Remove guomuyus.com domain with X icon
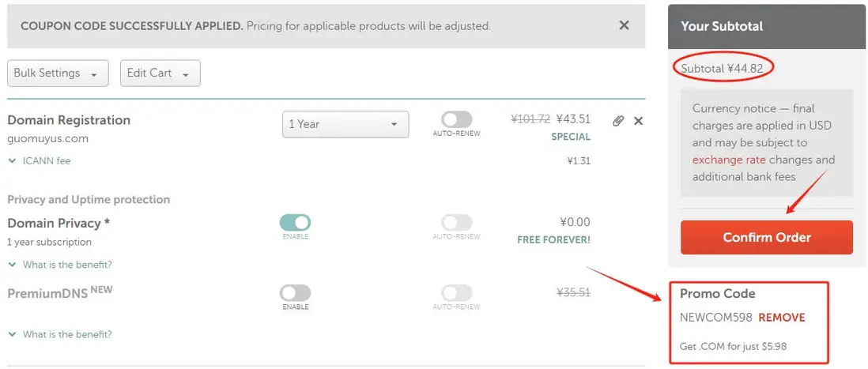 639,121
